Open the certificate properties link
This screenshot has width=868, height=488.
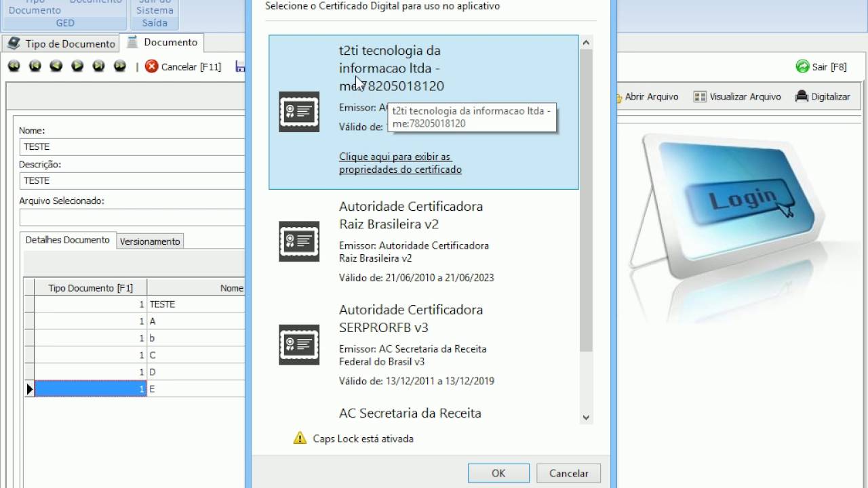click(x=400, y=163)
